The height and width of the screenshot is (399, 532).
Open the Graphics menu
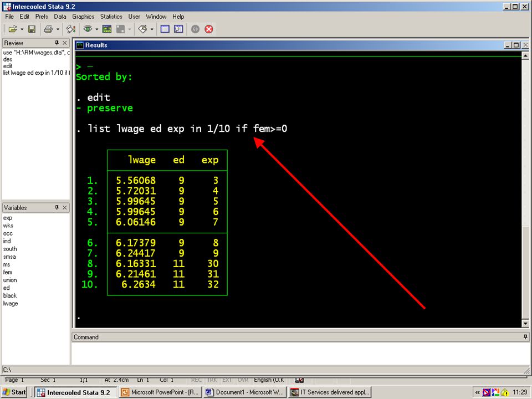pos(83,17)
